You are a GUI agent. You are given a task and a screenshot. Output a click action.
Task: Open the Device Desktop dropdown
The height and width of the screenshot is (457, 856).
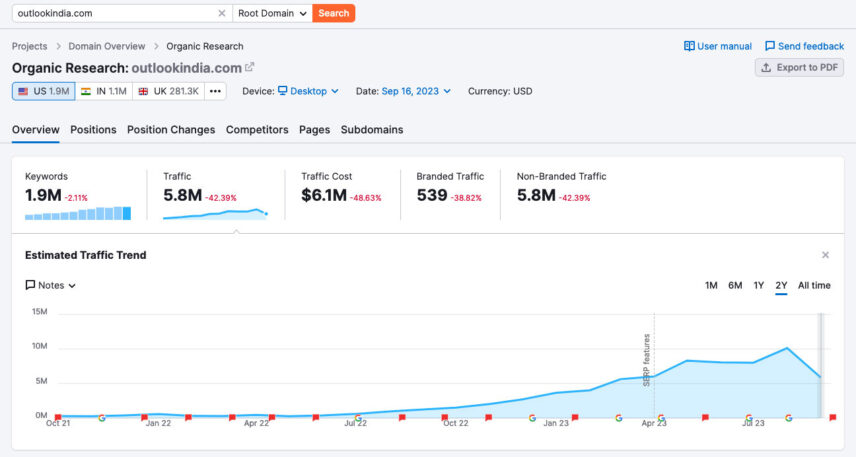308,91
